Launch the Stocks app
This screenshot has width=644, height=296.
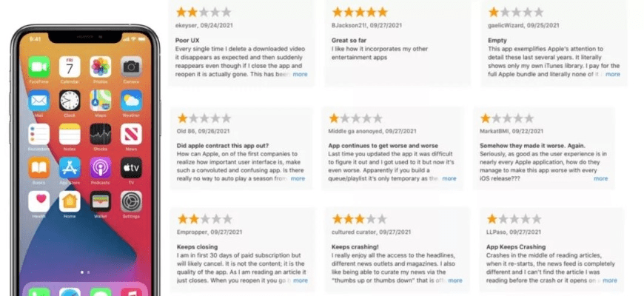(x=100, y=133)
